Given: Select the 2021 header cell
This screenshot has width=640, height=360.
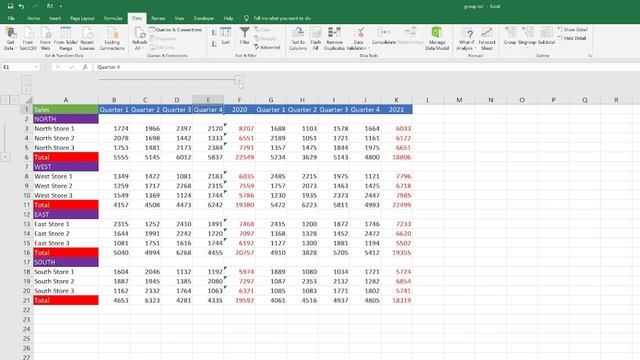Looking at the screenshot, I should (396, 109).
